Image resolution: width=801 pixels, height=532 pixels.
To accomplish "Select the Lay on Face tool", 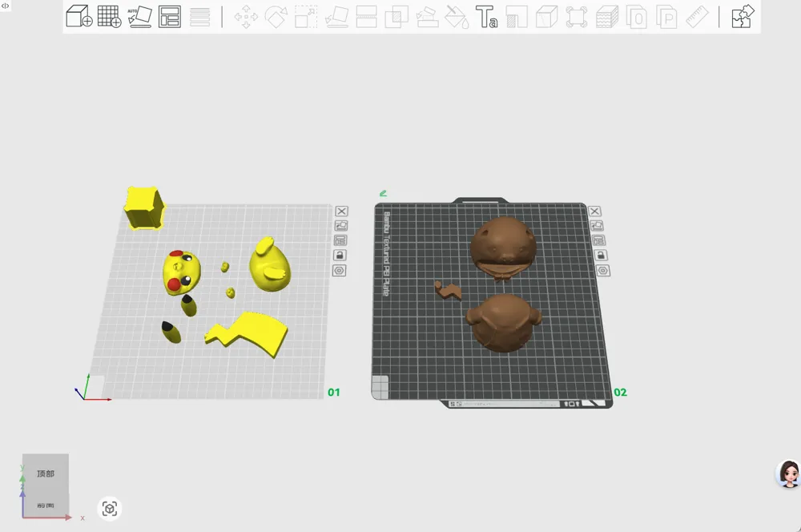I will point(336,17).
